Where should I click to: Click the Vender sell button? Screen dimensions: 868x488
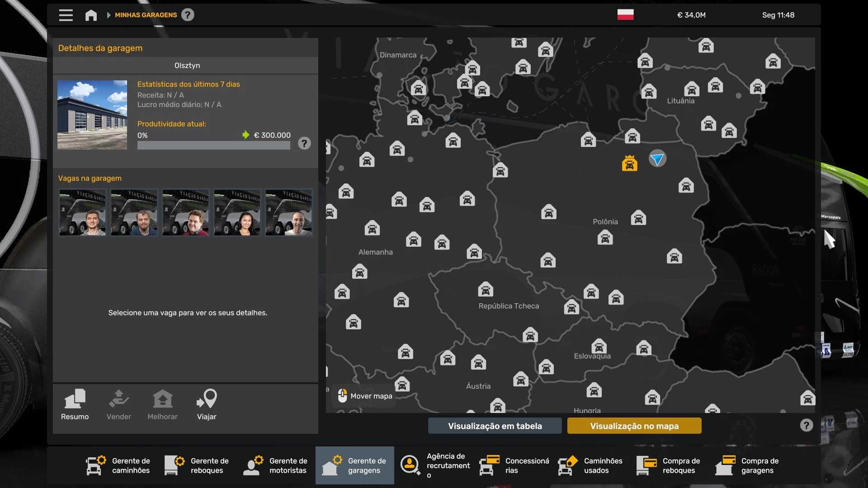click(119, 404)
